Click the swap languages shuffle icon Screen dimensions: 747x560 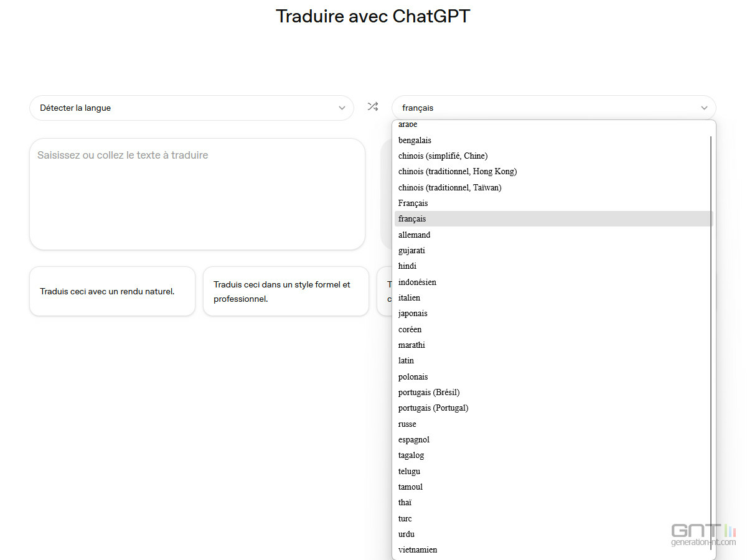tap(372, 107)
